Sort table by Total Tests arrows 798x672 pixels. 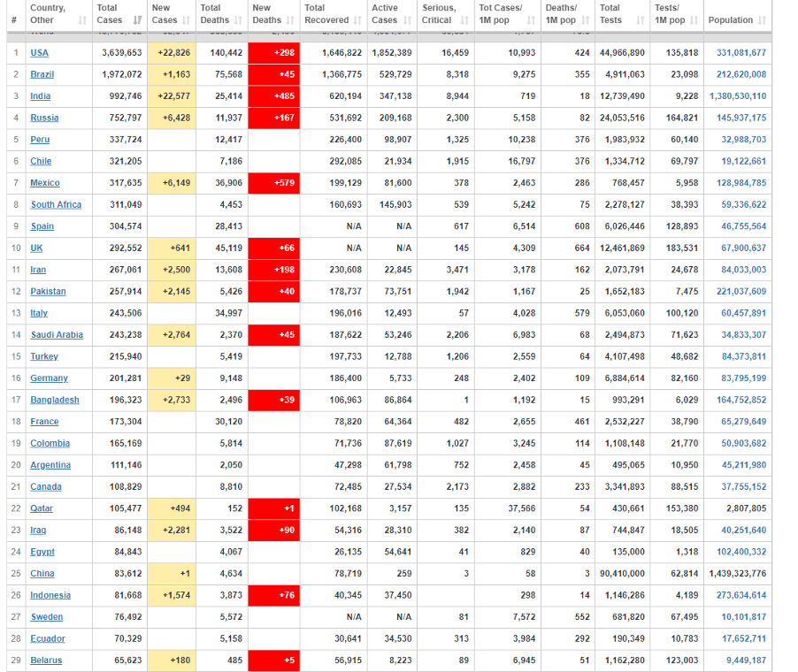(641, 20)
